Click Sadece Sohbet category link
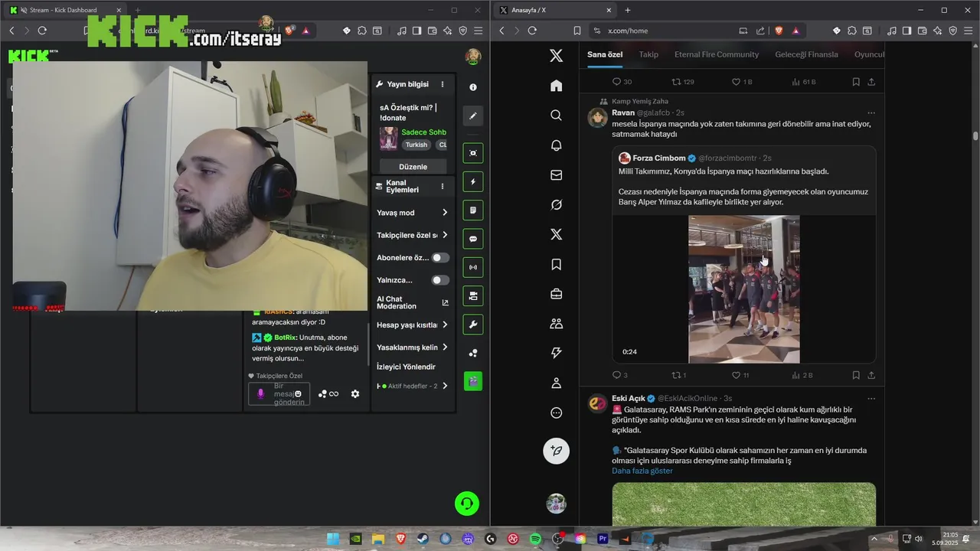This screenshot has height=551, width=980. [423, 132]
